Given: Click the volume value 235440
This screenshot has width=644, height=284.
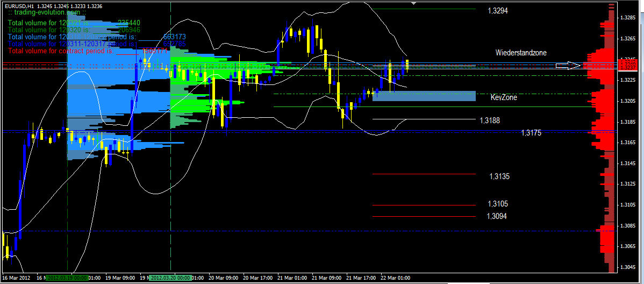Looking at the screenshot, I should click(129, 23).
